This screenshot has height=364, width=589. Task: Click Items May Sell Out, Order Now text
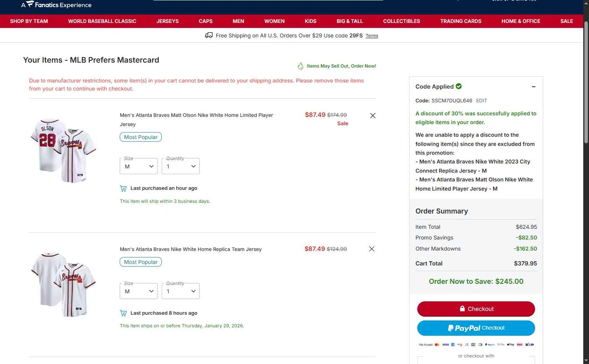pos(342,66)
